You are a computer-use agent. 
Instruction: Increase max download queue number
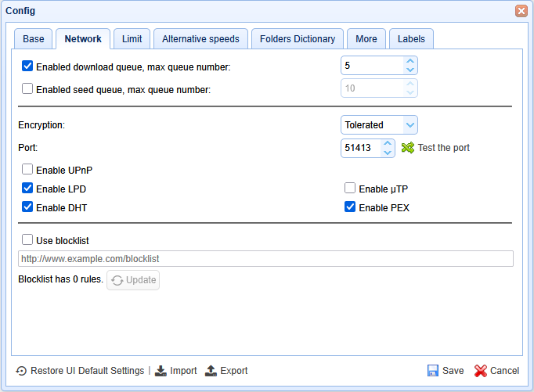coord(410,61)
